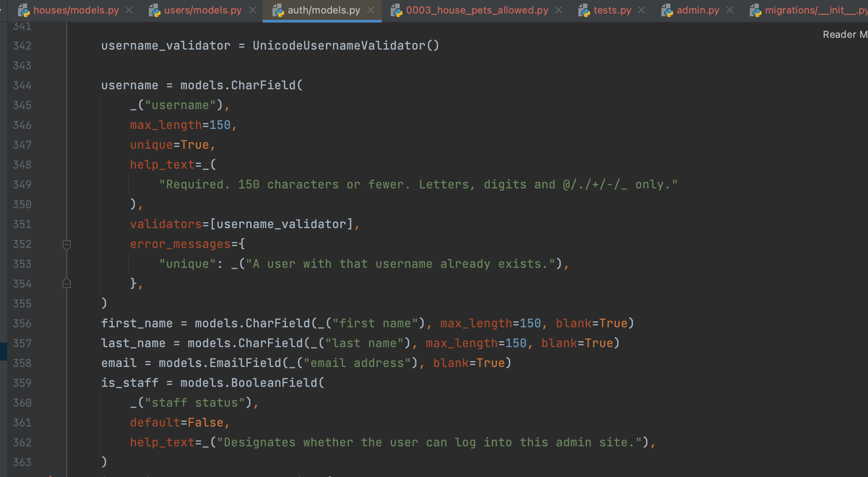The height and width of the screenshot is (477, 868).
Task: Click validators=[username_validator] on line 351
Action: tap(242, 225)
